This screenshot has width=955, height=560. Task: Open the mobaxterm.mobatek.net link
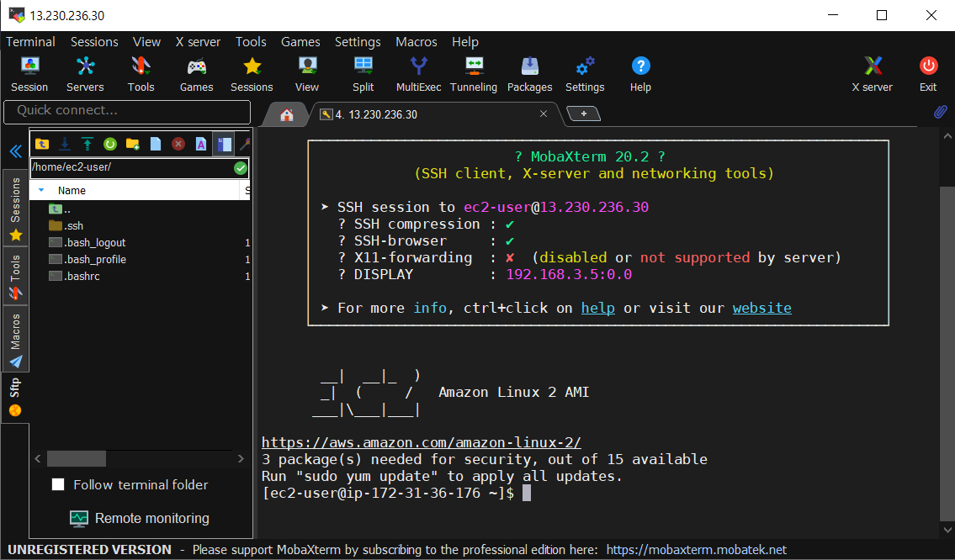(x=696, y=550)
